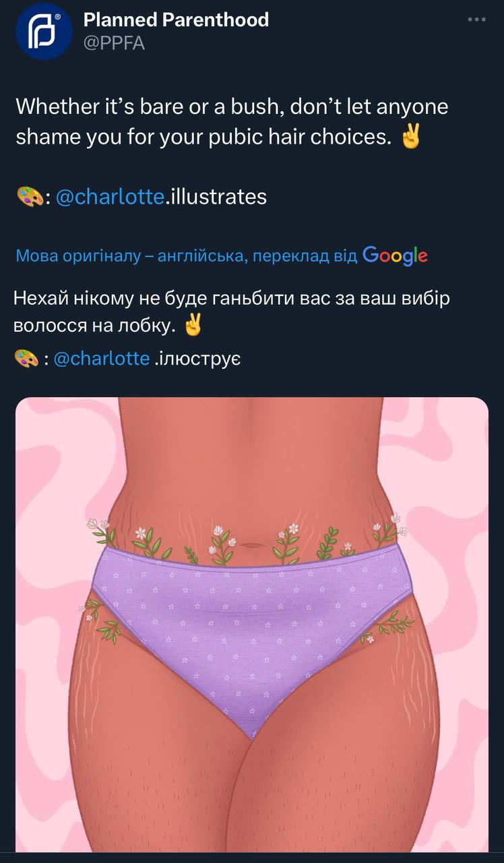Screen dimensions: 504x863
Task: Select the English tweet text body
Action: 232,122
